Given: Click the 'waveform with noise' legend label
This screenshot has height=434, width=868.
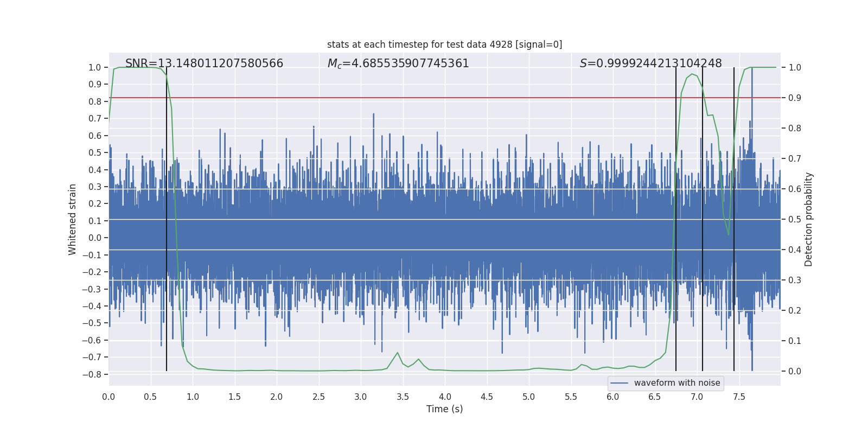Looking at the screenshot, I should tap(676, 383).
